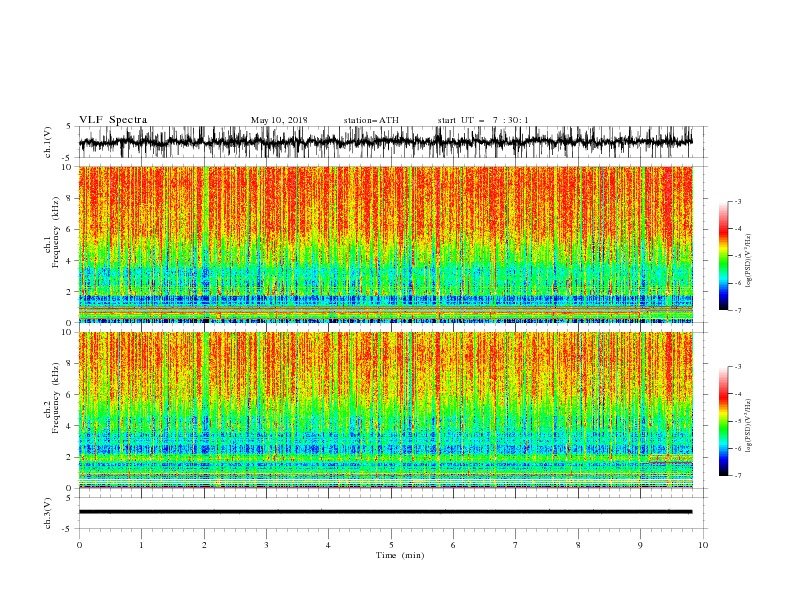The width and height of the screenshot is (792, 612).
Task: Click the ch.2 frequency spectrogram panel
Action: tap(385, 410)
